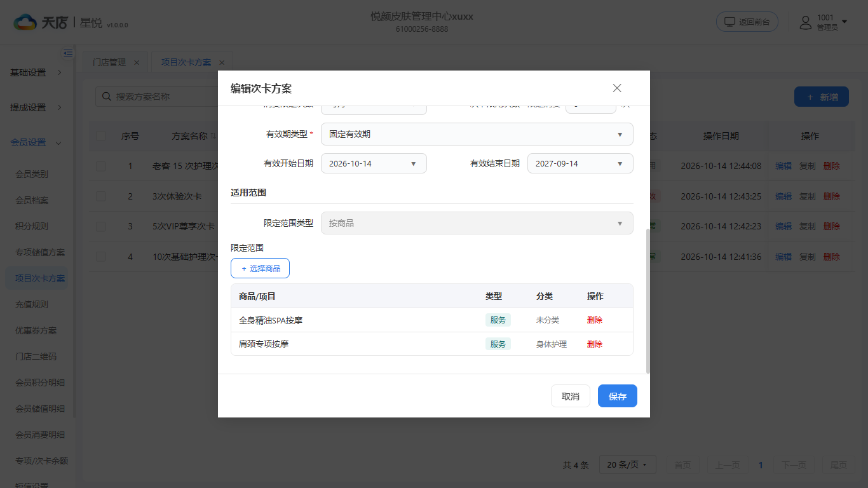Screen dimensions: 868x488
Task: Click the dialog's vertical scrollbar
Action: pyautogui.click(x=648, y=301)
